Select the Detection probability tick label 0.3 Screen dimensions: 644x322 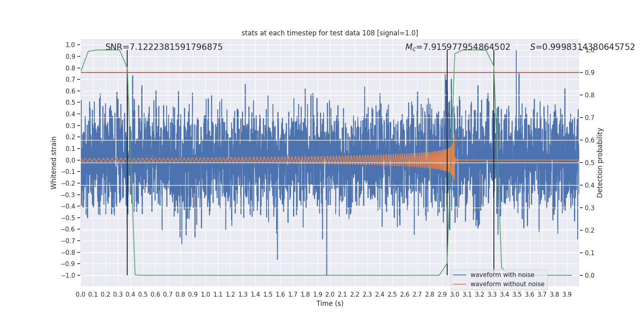tap(590, 208)
